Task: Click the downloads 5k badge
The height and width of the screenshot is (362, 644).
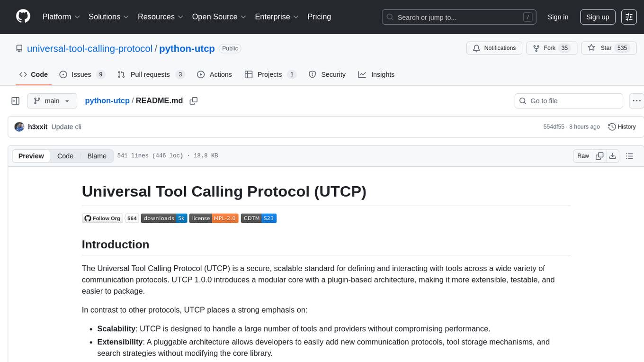Action: [164, 218]
